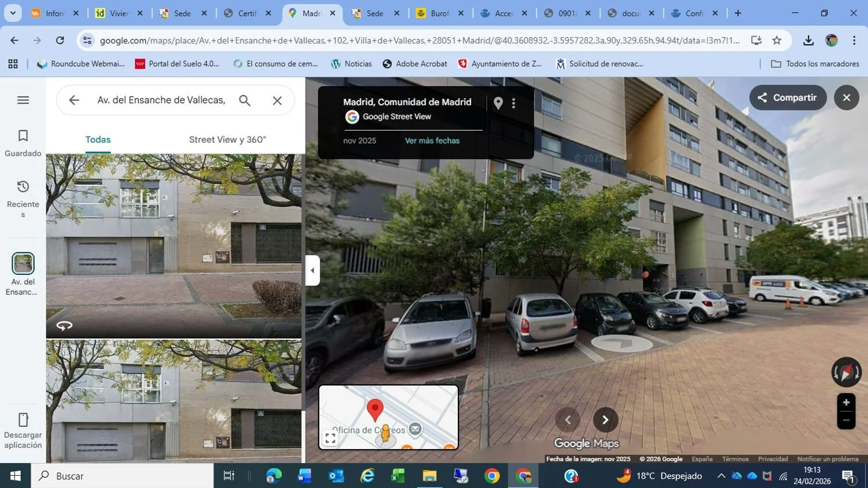Expand the mini-map to fullscreen

coord(330,438)
